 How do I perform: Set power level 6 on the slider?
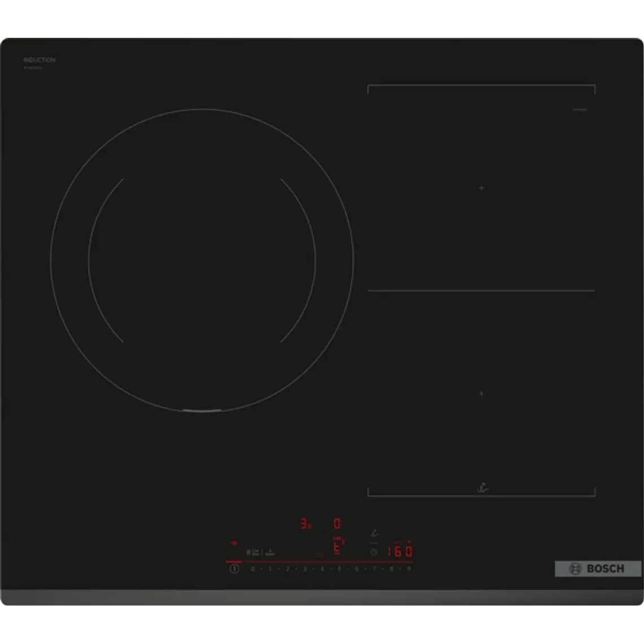coord(356,569)
